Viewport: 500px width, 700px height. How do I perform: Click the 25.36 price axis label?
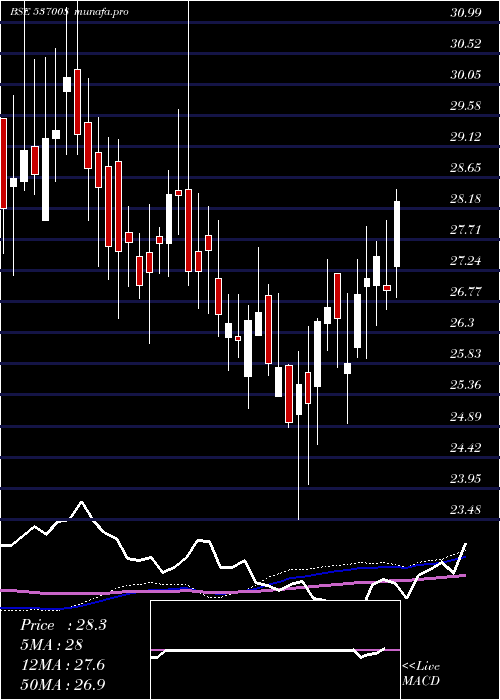[466, 385]
